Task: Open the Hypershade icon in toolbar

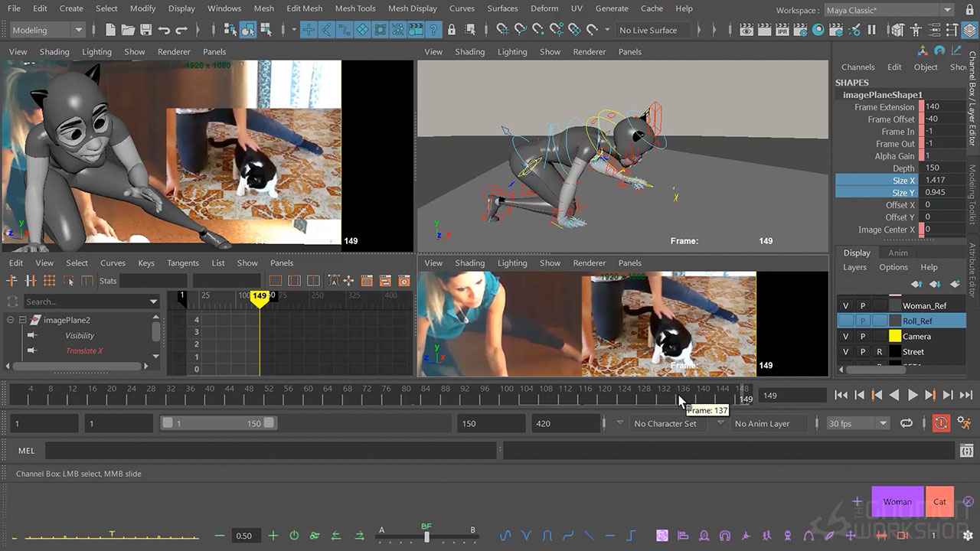Action: [x=820, y=30]
